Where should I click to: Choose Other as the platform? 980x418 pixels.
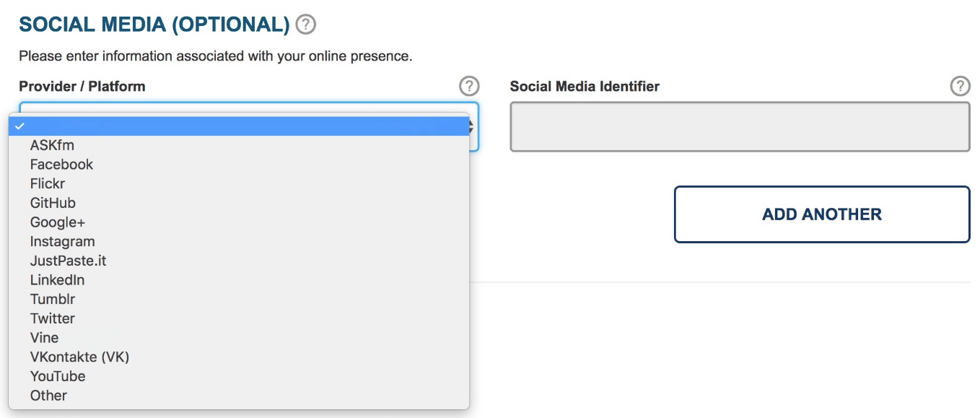[x=239, y=396]
